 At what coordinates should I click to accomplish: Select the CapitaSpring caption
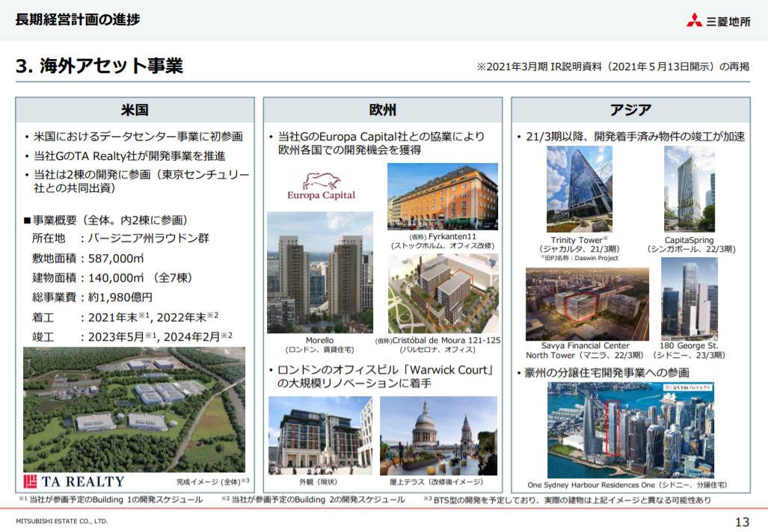click(691, 244)
